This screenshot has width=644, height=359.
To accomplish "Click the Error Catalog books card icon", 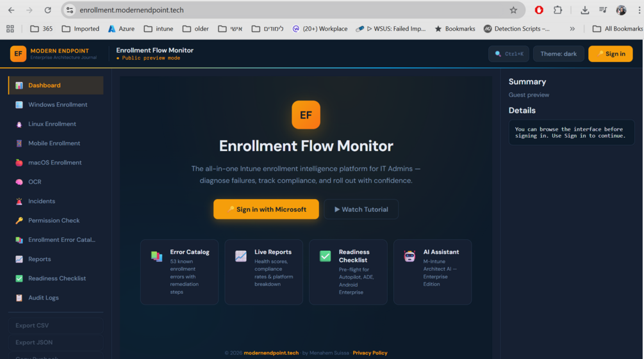I will tap(156, 256).
